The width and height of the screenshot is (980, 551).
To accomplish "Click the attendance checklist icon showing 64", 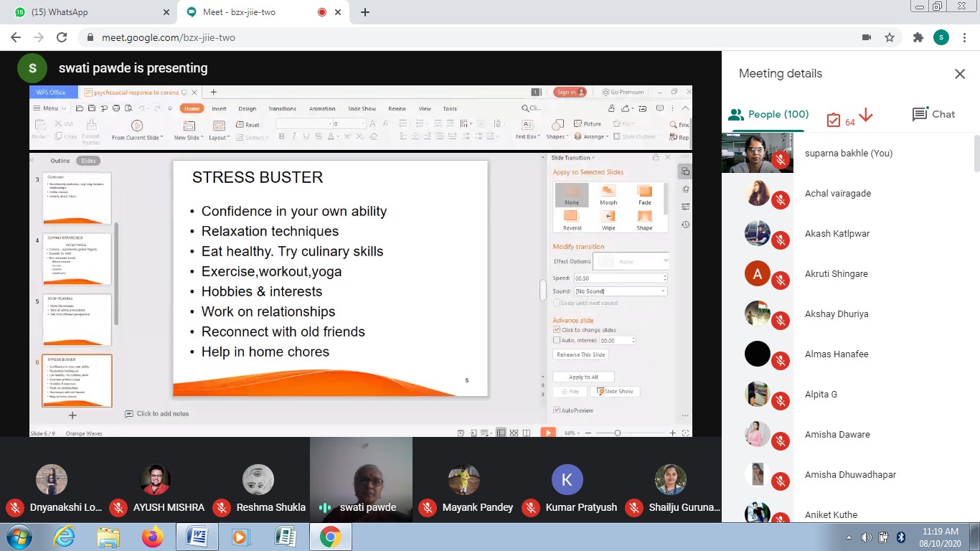I will pyautogui.click(x=834, y=121).
